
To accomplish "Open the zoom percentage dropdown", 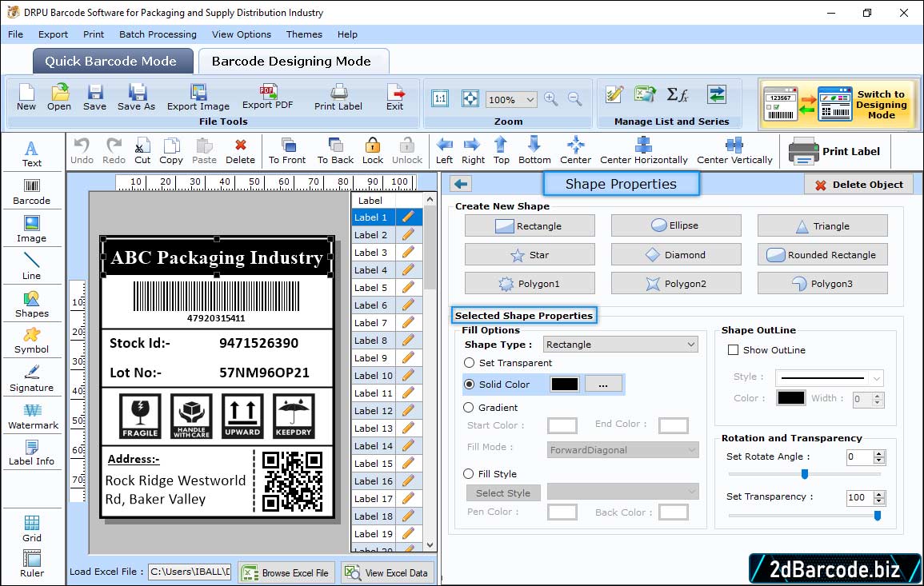I will pyautogui.click(x=530, y=99).
